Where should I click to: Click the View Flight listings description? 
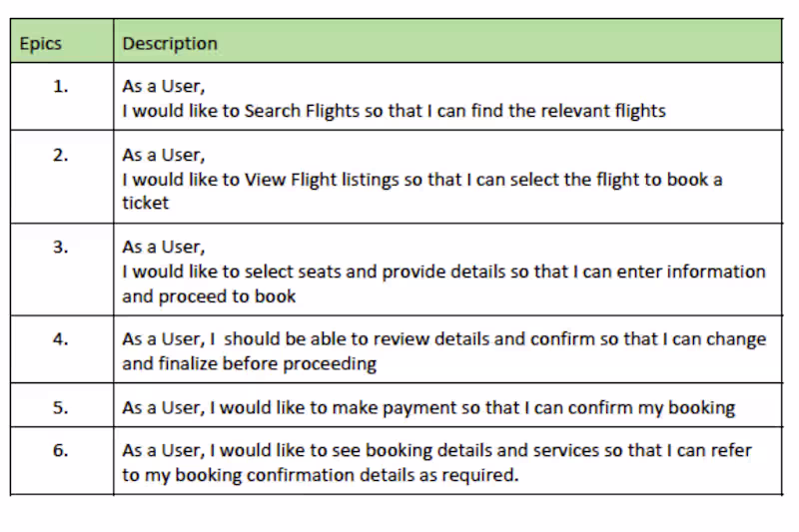pos(421,180)
